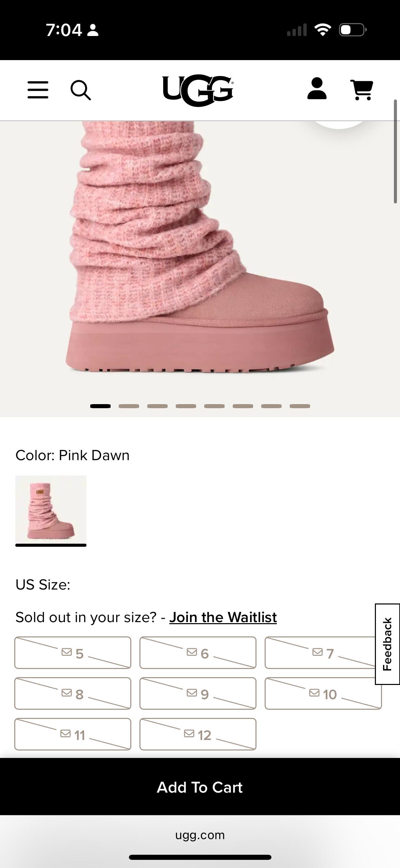The width and height of the screenshot is (400, 868).
Task: Select US size 11
Action: 73,734
